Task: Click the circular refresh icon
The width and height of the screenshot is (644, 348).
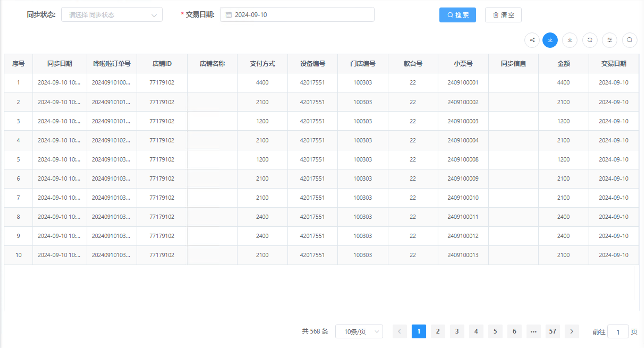Action: click(x=590, y=40)
